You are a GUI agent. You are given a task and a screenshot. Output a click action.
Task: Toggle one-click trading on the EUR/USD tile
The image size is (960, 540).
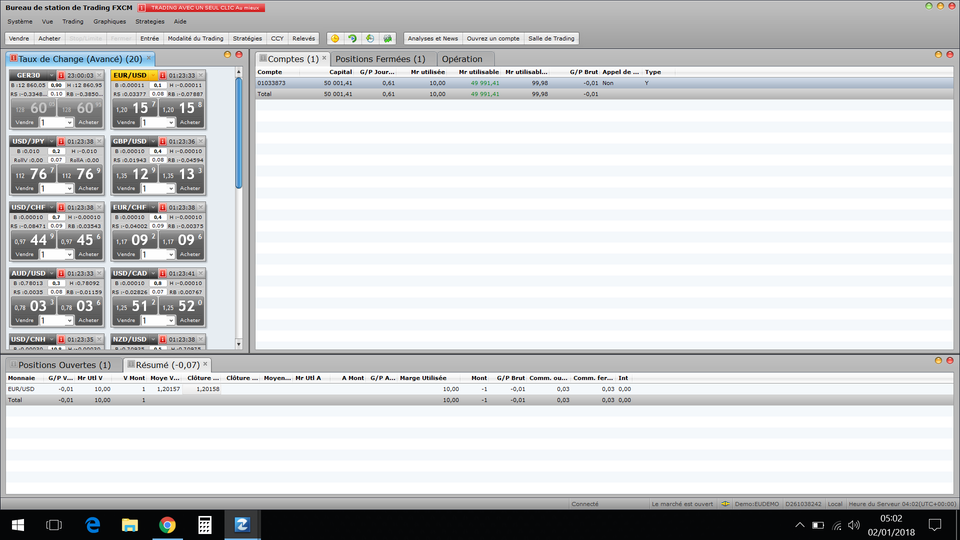click(x=163, y=75)
